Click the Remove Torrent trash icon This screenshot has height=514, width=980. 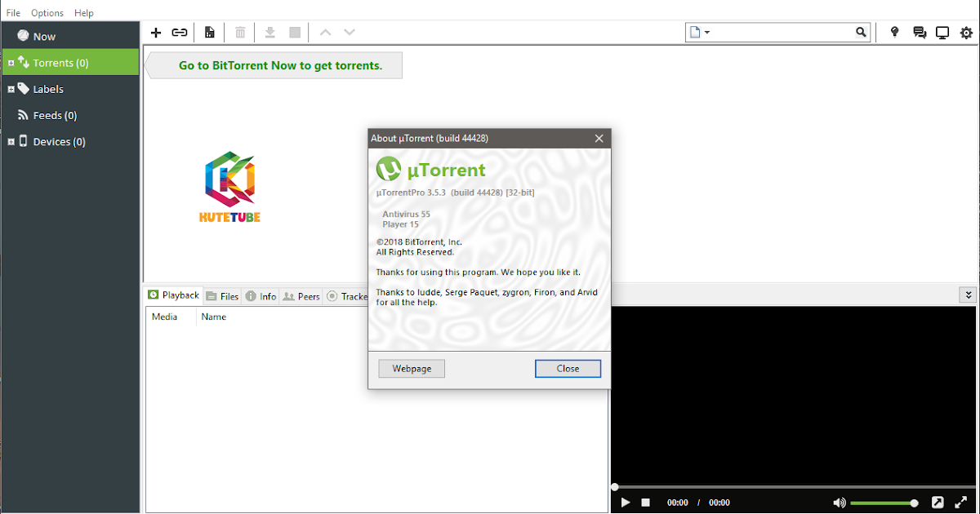pyautogui.click(x=240, y=33)
